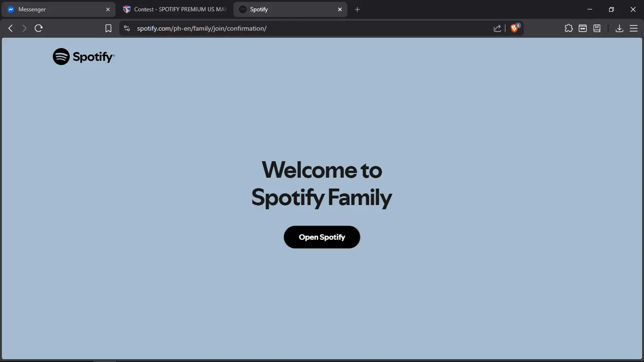This screenshot has height=362, width=644.
Task: Bookmark this page
Action: pyautogui.click(x=108, y=28)
